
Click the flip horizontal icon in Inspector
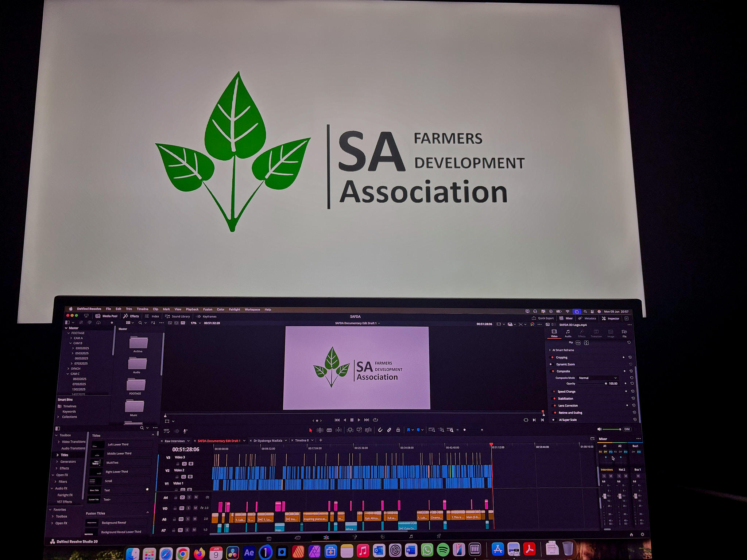tap(578, 343)
